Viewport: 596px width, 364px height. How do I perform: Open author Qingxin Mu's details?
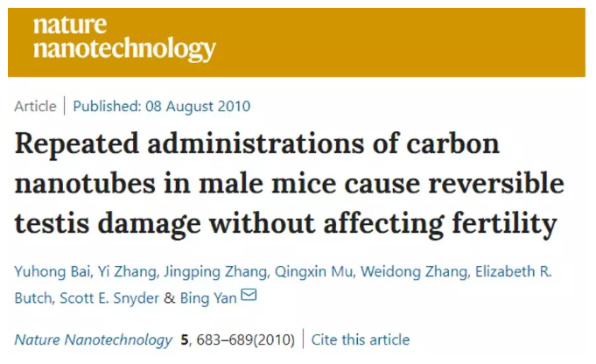coord(313,271)
